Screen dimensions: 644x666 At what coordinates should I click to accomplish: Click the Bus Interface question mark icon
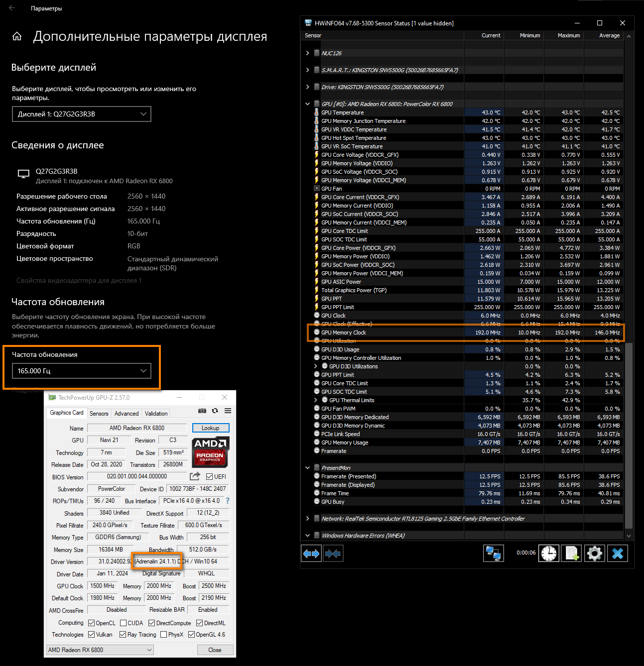[228, 501]
